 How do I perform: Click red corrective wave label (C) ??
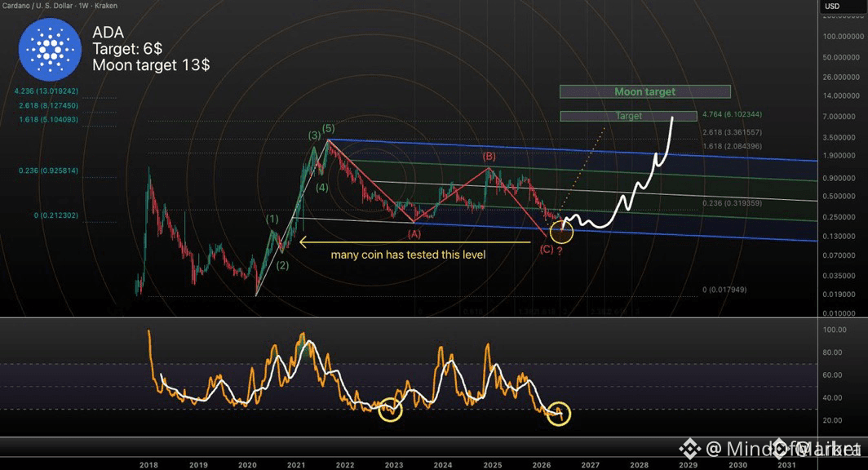pos(551,250)
